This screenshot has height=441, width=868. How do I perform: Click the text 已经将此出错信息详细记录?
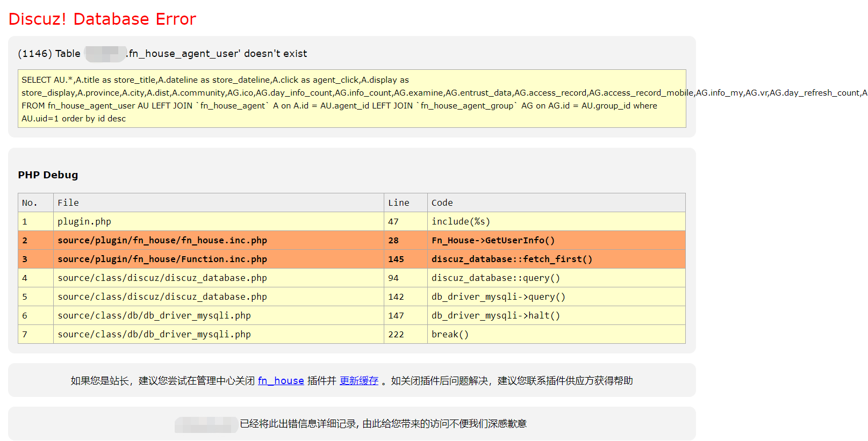pos(298,424)
